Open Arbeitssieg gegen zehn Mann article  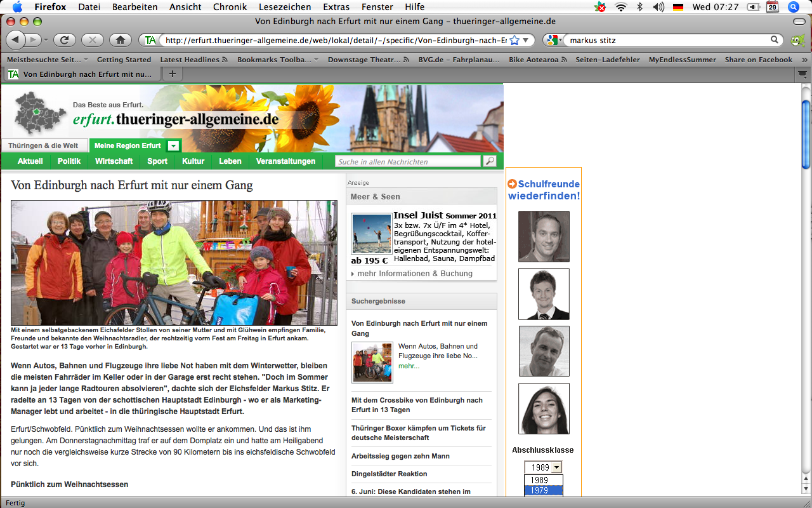click(x=400, y=456)
